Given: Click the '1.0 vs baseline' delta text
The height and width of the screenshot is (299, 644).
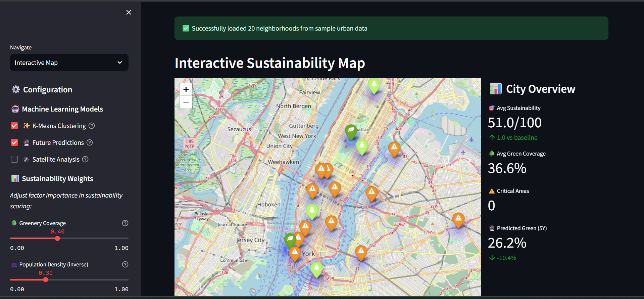Looking at the screenshot, I should (517, 137).
